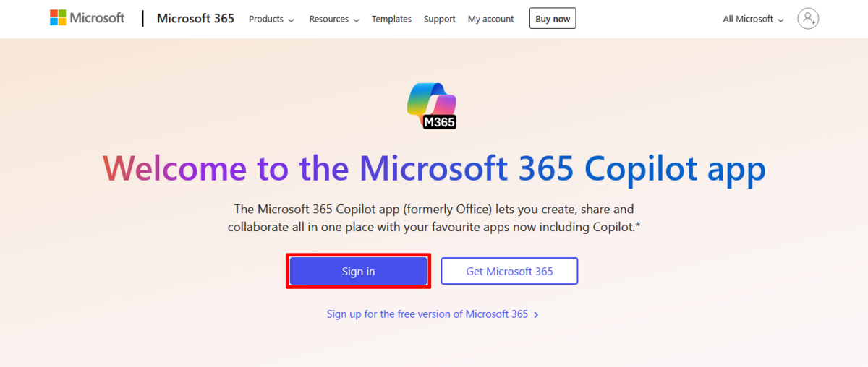Click the Microsoft four-square logo
The height and width of the screenshot is (367, 868).
pos(58,18)
